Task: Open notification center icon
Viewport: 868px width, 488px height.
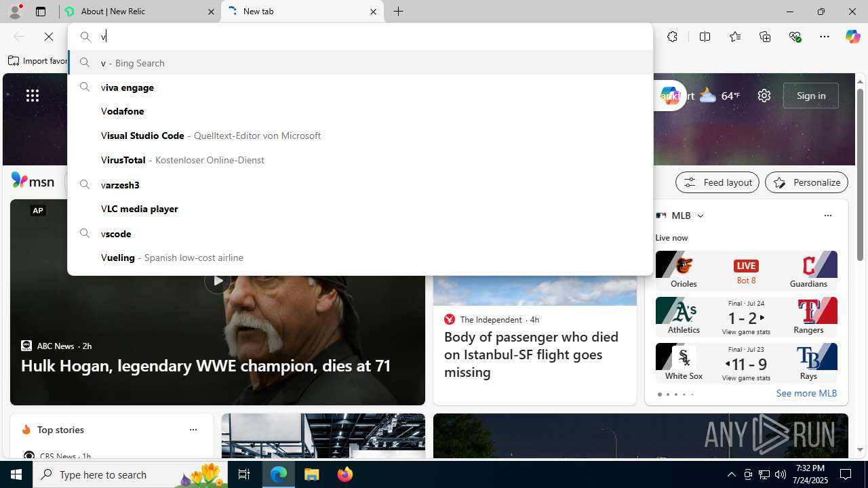Action: pos(846,474)
